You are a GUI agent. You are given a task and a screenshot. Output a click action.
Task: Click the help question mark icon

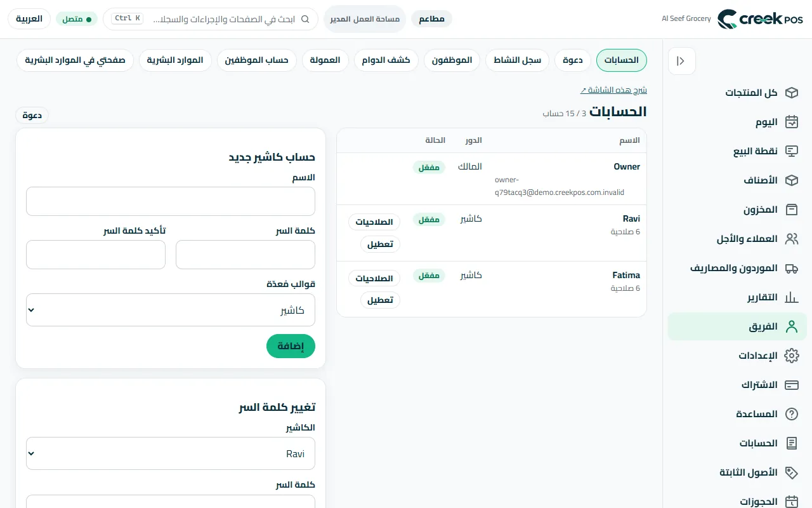click(x=791, y=414)
